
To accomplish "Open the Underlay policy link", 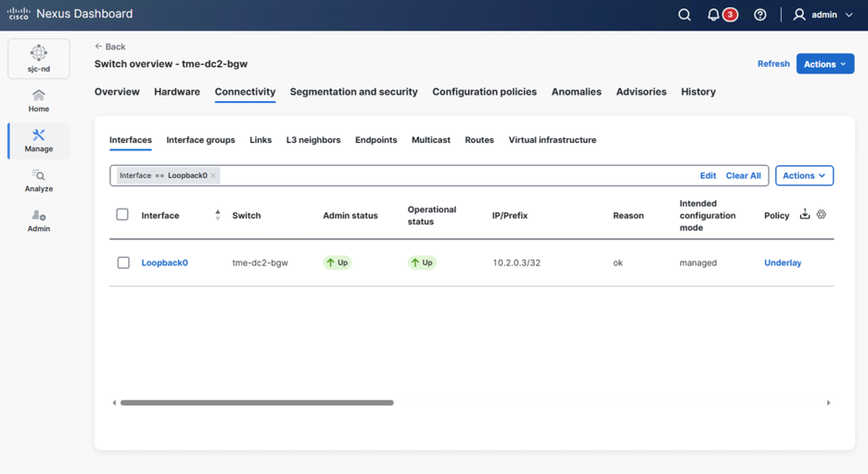I will pyautogui.click(x=782, y=263).
